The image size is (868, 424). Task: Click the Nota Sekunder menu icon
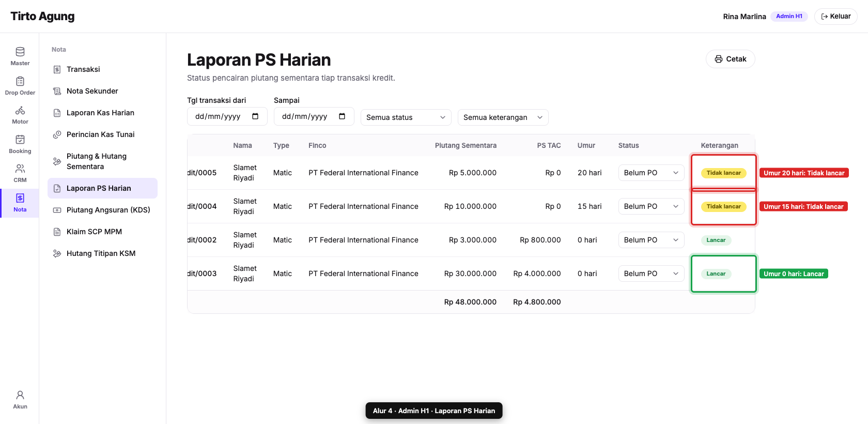click(x=57, y=91)
